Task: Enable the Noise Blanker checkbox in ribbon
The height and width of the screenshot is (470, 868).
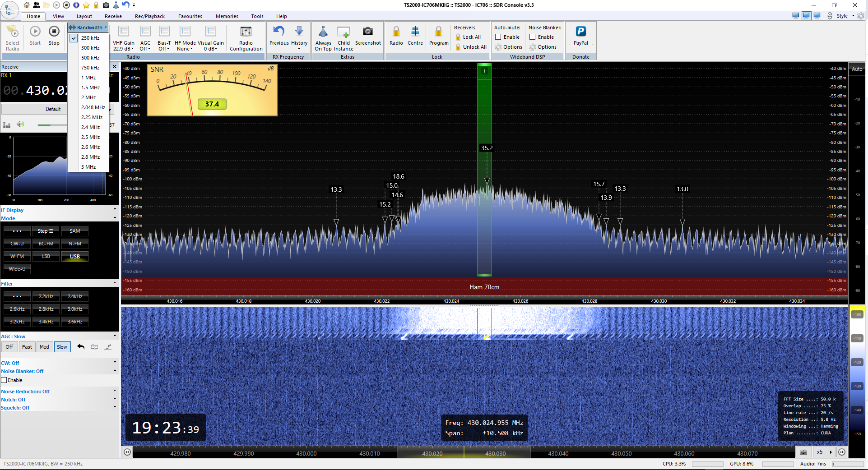Action: click(533, 37)
